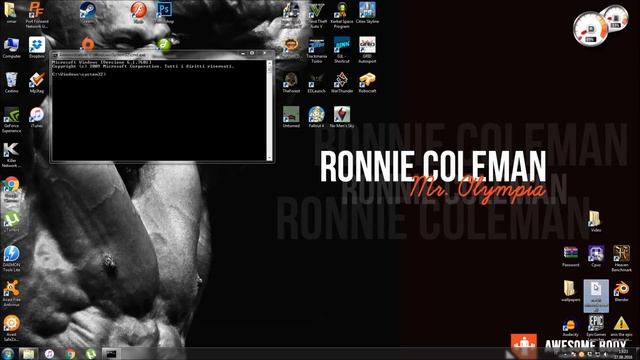Viewport: 640px width, 360px height.
Task: Open the No Man's Sky shortcut
Action: pyautogui.click(x=342, y=118)
